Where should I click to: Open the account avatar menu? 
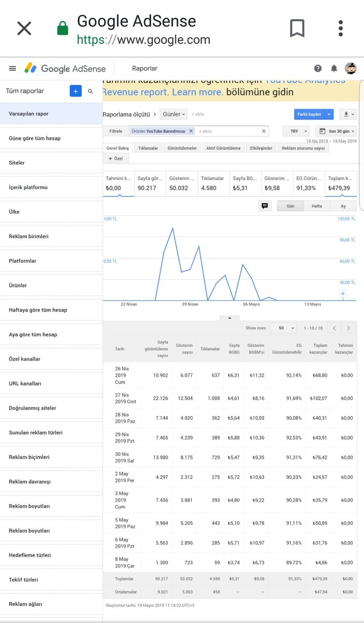point(350,69)
